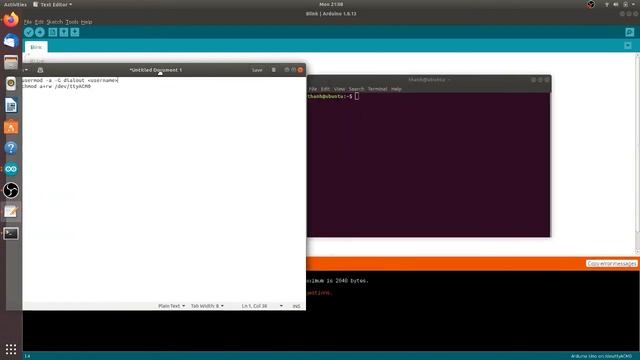Viewport: 640px width, 360px height.
Task: Click Copy error messages button
Action: point(611,264)
